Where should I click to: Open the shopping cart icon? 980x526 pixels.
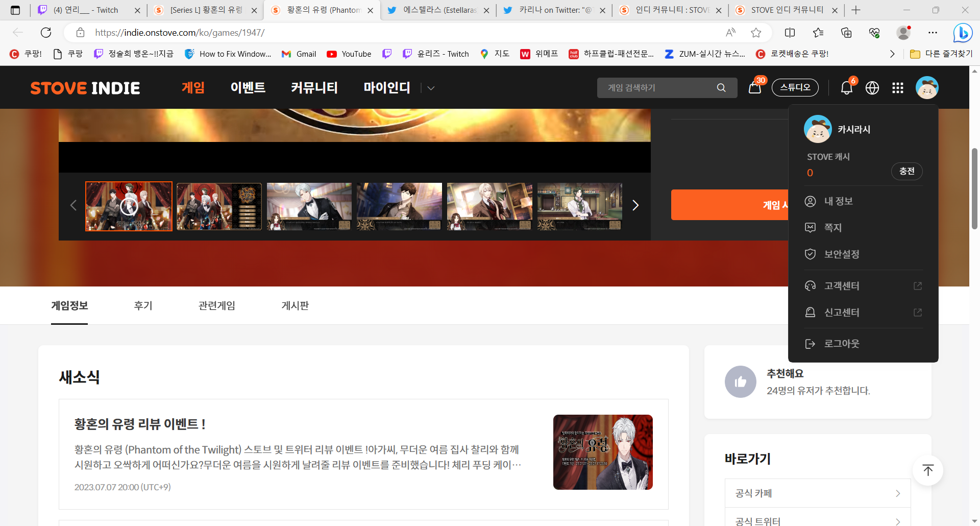pyautogui.click(x=754, y=88)
